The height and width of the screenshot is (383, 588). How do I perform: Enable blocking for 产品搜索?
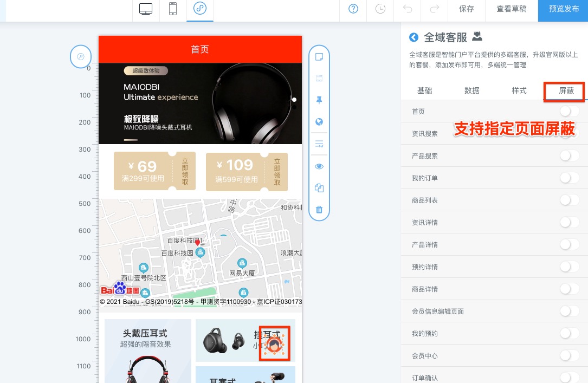coord(569,156)
